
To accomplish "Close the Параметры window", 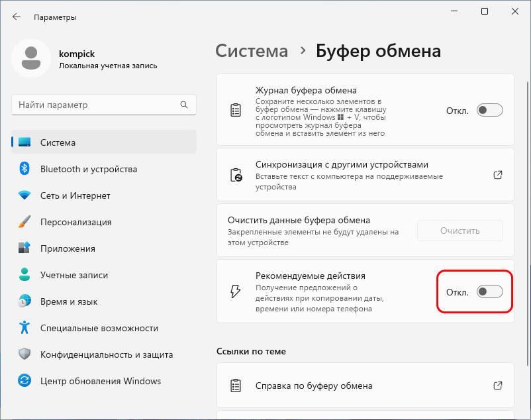I will (x=515, y=11).
